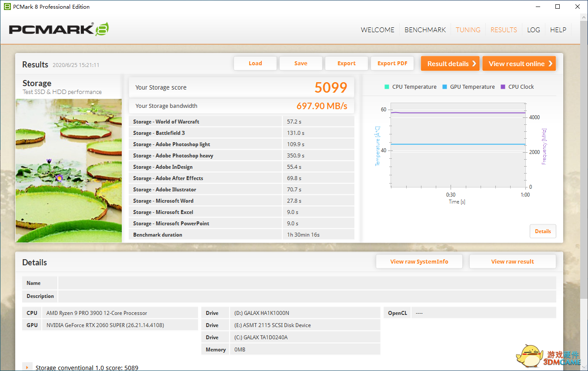Select the storage score value 5099
The image size is (588, 371).
coord(331,87)
